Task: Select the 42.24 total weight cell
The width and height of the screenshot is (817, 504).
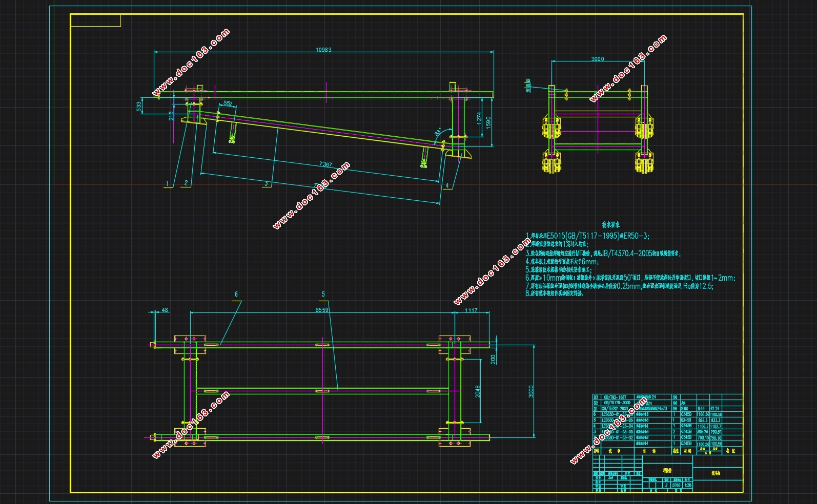Action: [x=716, y=409]
